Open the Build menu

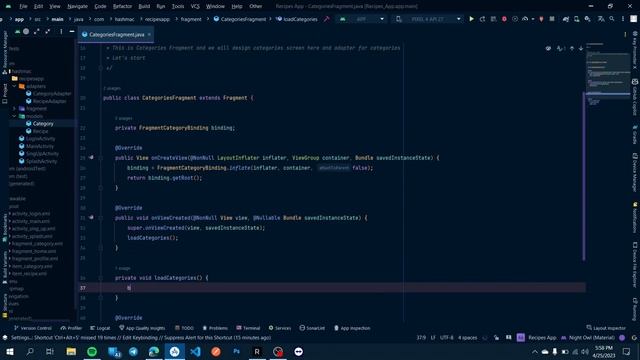click(144, 6)
